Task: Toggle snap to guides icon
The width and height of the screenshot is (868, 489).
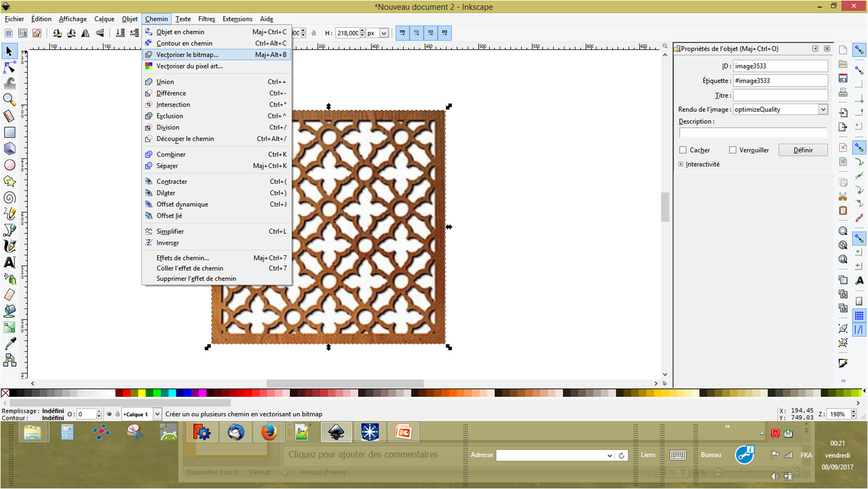Action: click(x=859, y=330)
